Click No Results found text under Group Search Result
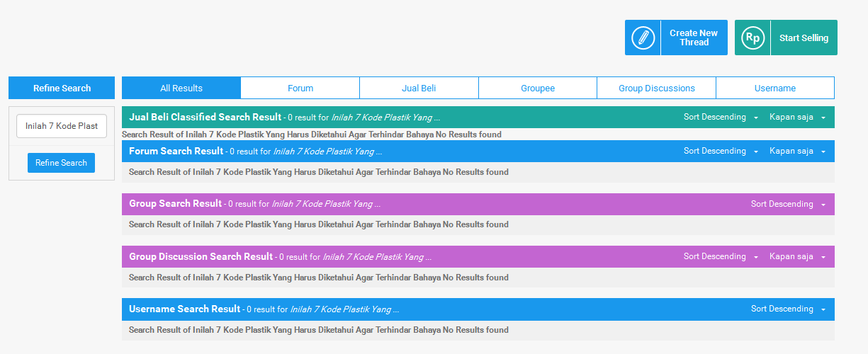 pyautogui.click(x=475, y=224)
